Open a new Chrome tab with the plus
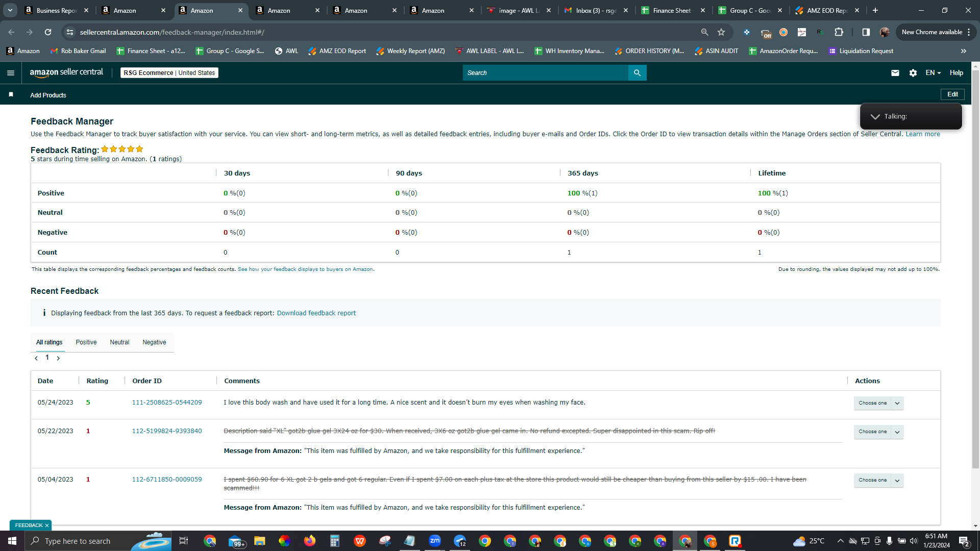The image size is (980, 551). (875, 10)
